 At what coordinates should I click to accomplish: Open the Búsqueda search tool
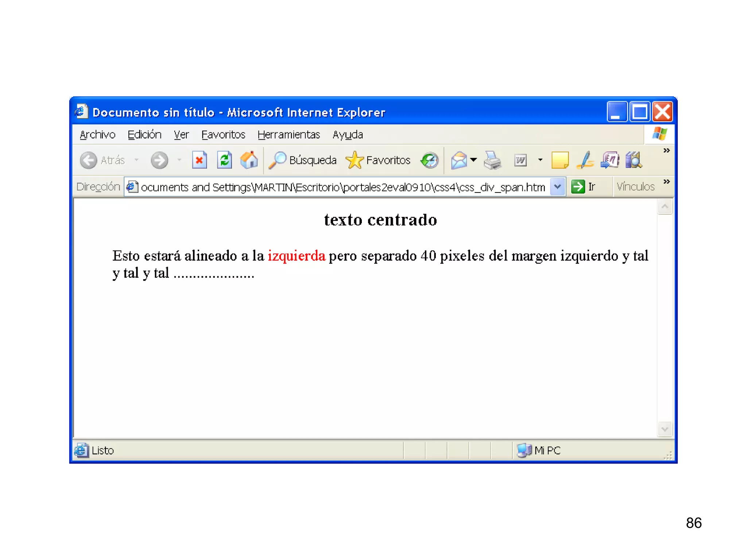[x=303, y=160]
